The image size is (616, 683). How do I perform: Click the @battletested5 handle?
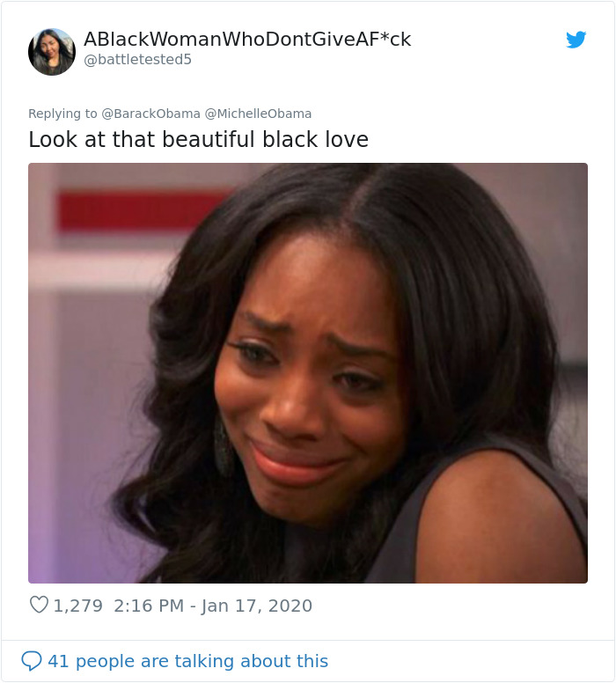coord(137,59)
